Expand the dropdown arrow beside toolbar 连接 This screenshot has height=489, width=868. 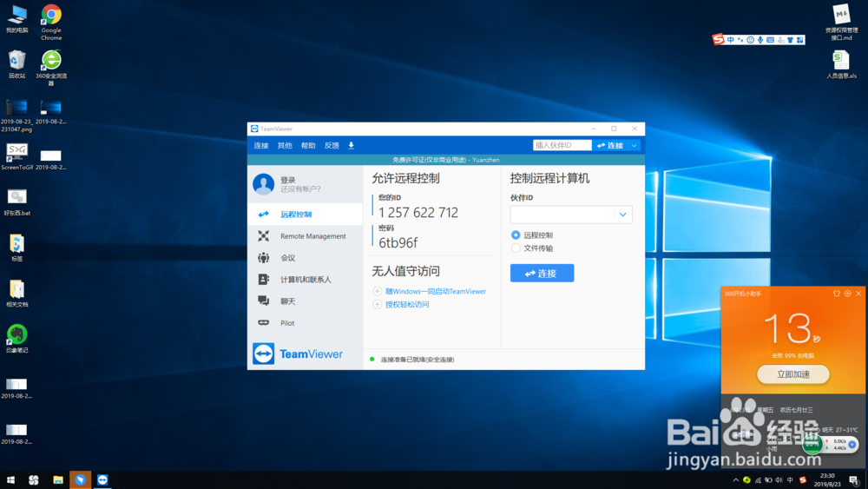(x=635, y=145)
